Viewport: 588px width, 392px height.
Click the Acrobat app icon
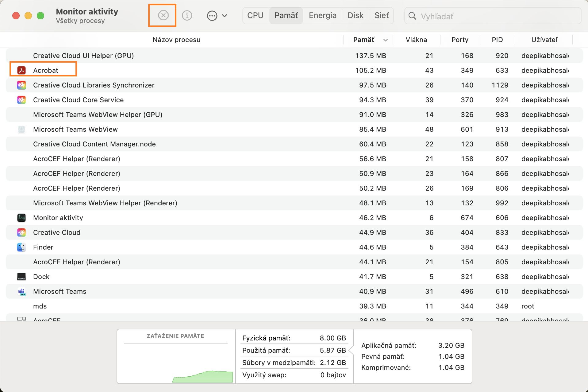coord(21,70)
